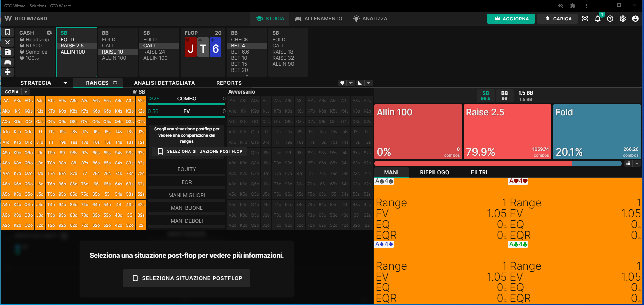This screenshot has height=305, width=644.
Task: Select SB flop response RAISE 18
Action: 288,52
